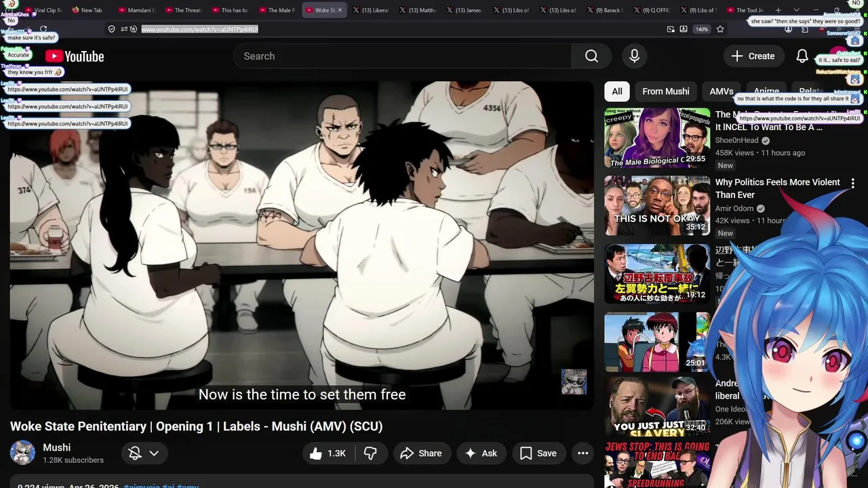Image resolution: width=868 pixels, height=488 pixels.
Task: Open the Mushi channel name link
Action: [57, 447]
